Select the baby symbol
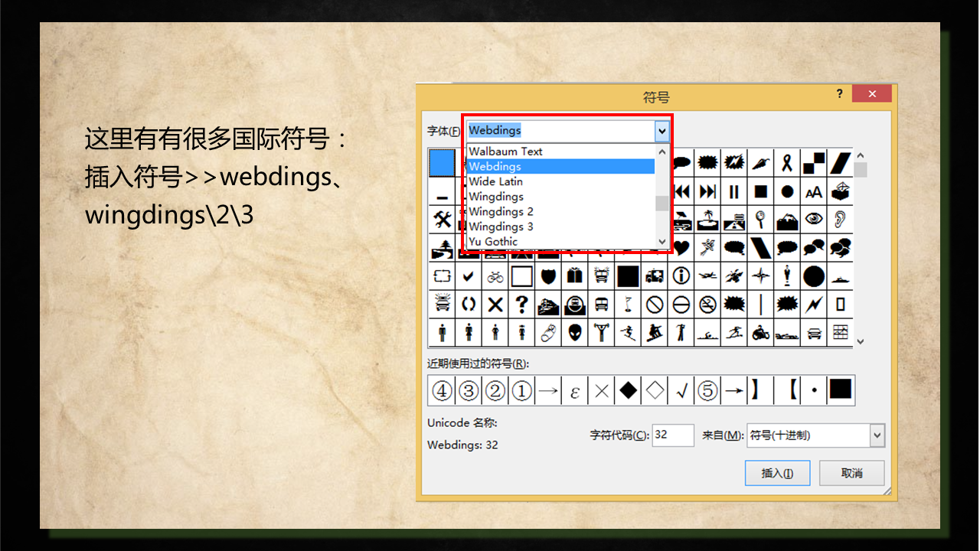The height and width of the screenshot is (551, 980). tap(548, 333)
